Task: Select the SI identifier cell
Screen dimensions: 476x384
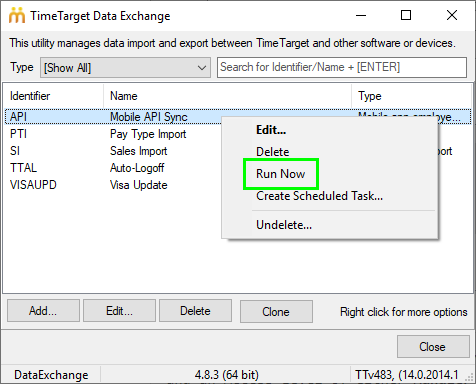Action: [x=15, y=151]
